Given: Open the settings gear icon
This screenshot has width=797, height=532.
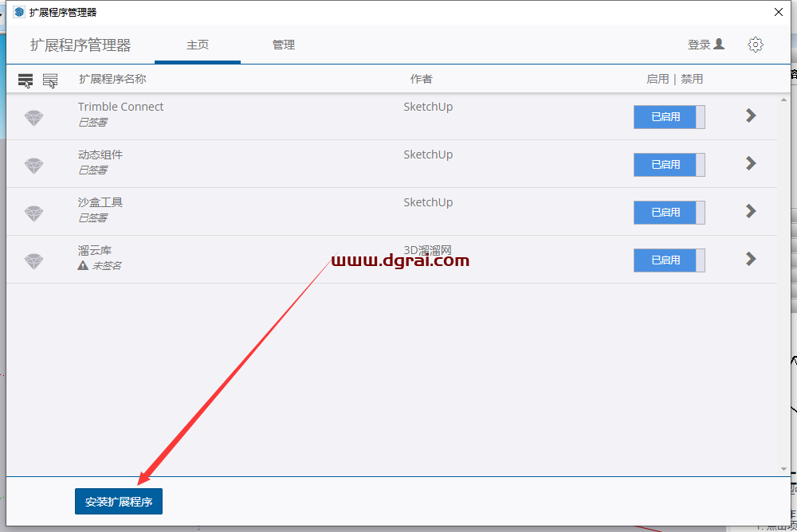Looking at the screenshot, I should pos(756,45).
